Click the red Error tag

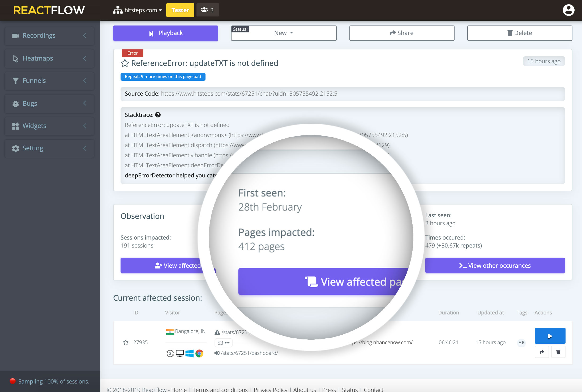[x=132, y=53]
